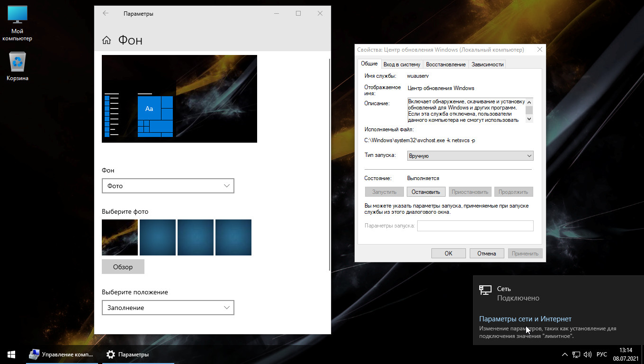This screenshot has width=644, height=364.
Task: Click the Параметры window vertical scrollbar
Action: pyautogui.click(x=330, y=164)
